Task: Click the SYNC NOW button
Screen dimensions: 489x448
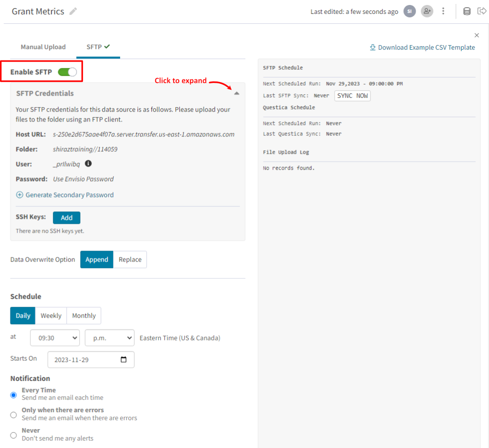Action: (352, 96)
